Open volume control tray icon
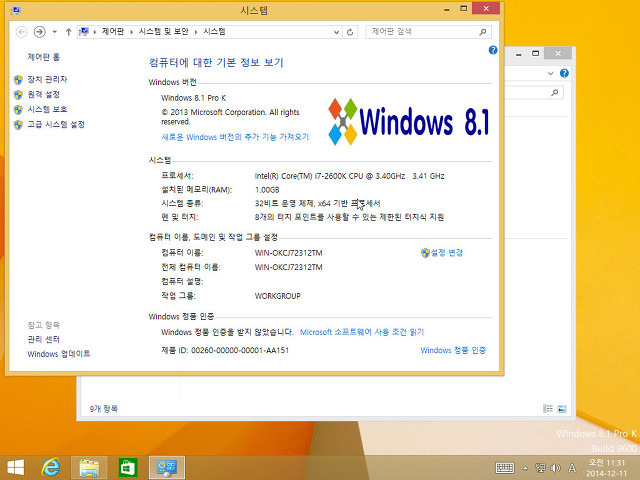640x480 pixels. click(555, 468)
